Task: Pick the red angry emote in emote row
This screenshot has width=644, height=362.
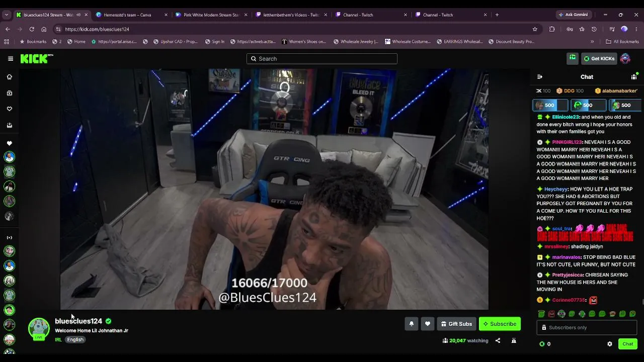Action: (551, 314)
